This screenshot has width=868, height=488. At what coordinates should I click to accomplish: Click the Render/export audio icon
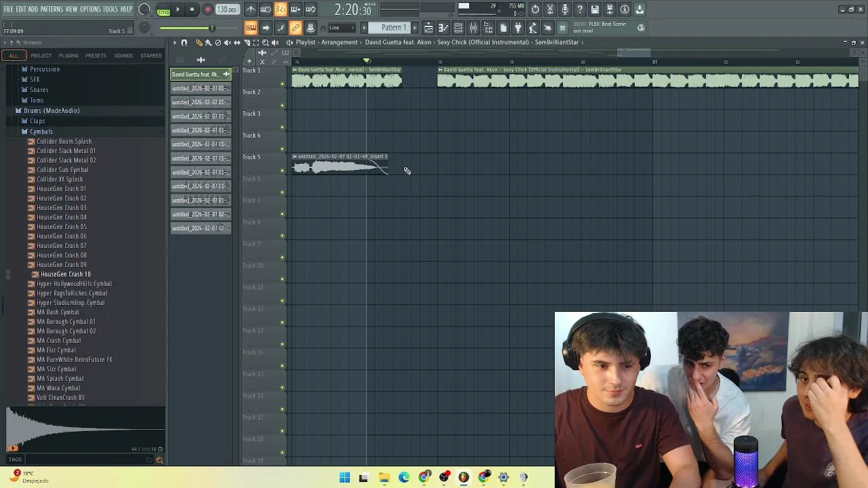pyautogui.click(x=610, y=9)
